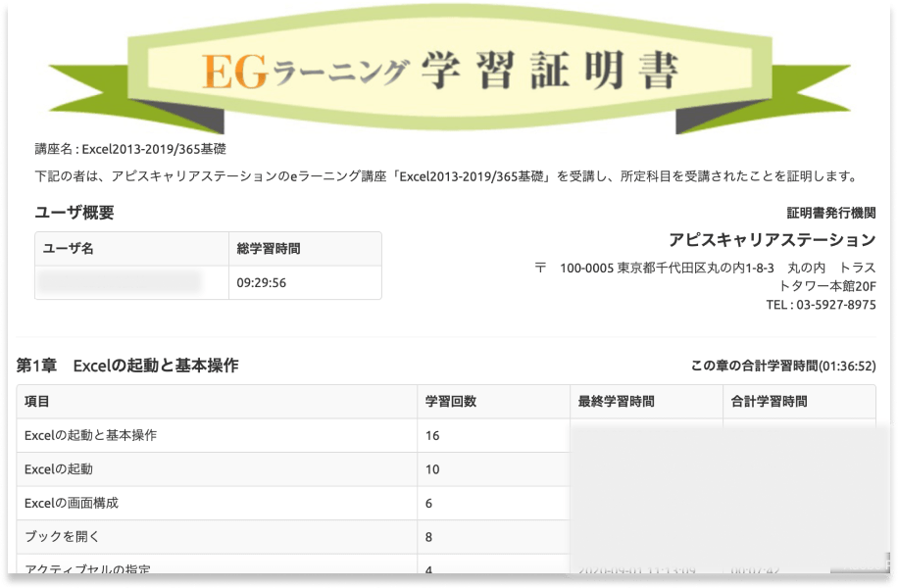This screenshot has height=588, width=898.
Task: Click the 証明書発行機関 label
Action: (831, 213)
